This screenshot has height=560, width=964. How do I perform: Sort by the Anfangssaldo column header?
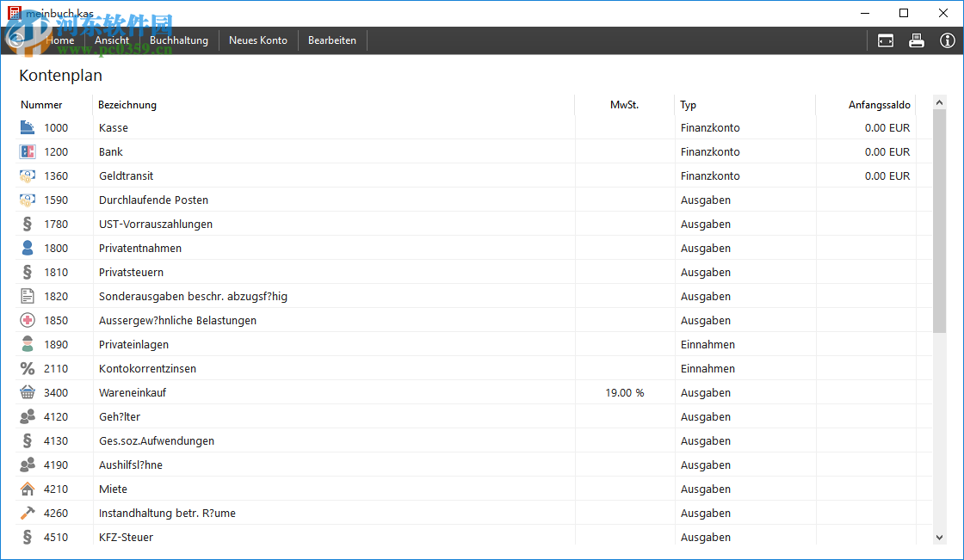coord(879,104)
